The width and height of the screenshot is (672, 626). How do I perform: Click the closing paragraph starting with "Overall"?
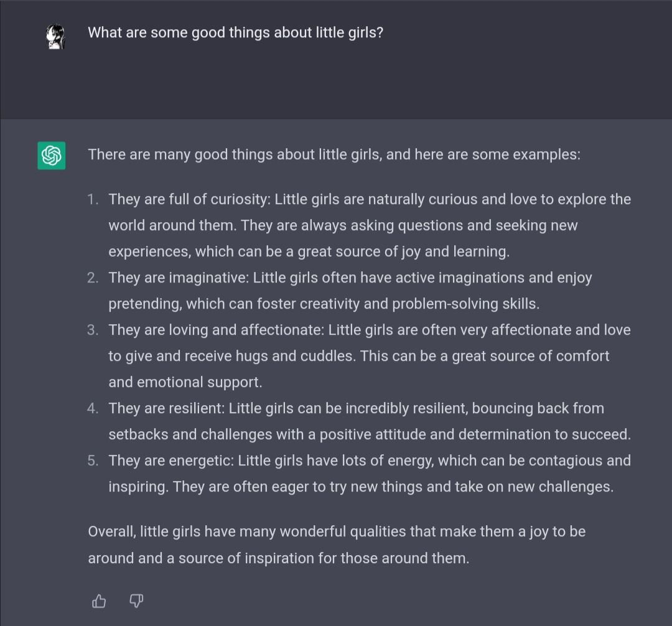[337, 545]
